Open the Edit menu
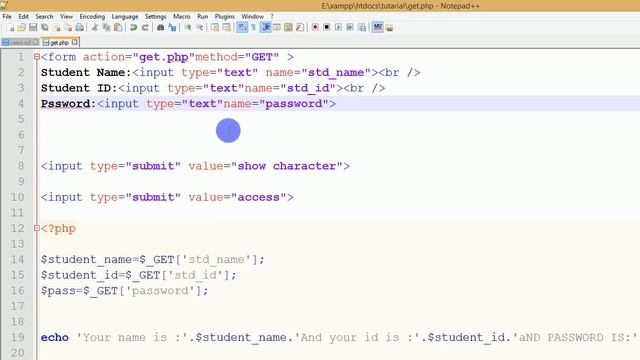Viewport: 640px width, 360px height. 23,16
